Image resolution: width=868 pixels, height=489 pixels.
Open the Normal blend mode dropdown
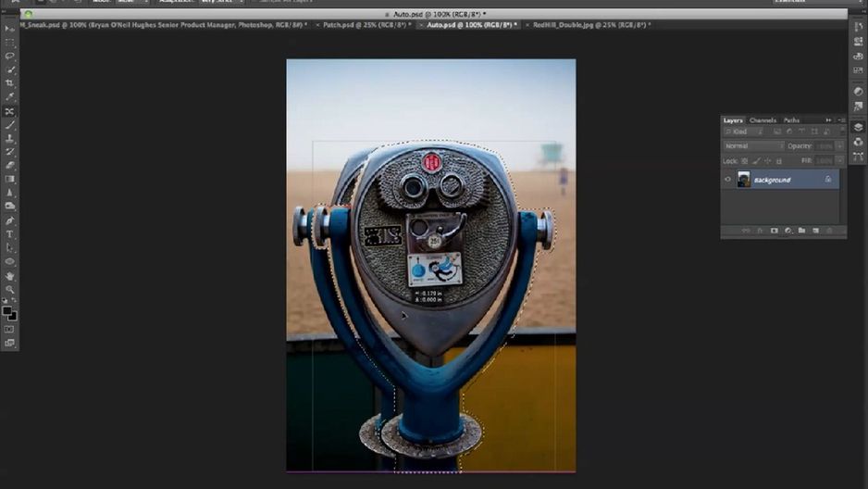click(753, 146)
